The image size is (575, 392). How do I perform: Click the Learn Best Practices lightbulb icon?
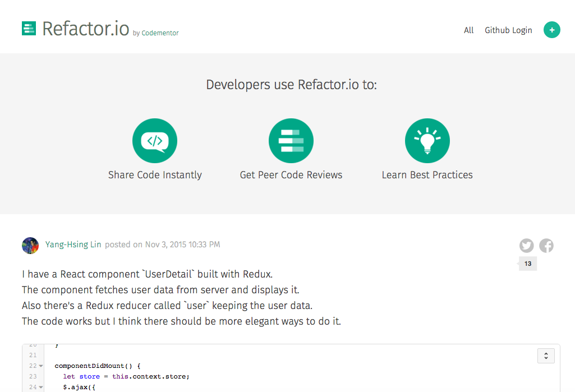pos(427,141)
